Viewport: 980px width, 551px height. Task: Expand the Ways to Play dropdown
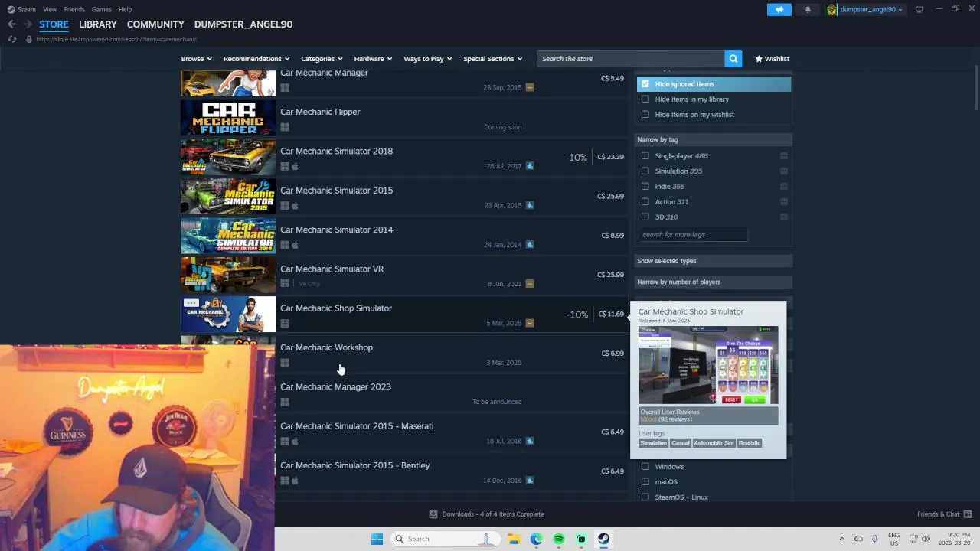pyautogui.click(x=427, y=58)
